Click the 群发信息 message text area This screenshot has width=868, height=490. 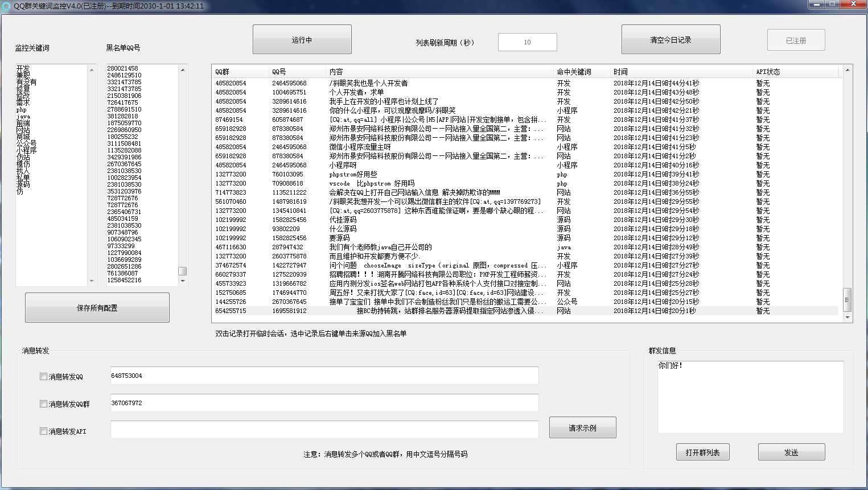tap(750, 397)
